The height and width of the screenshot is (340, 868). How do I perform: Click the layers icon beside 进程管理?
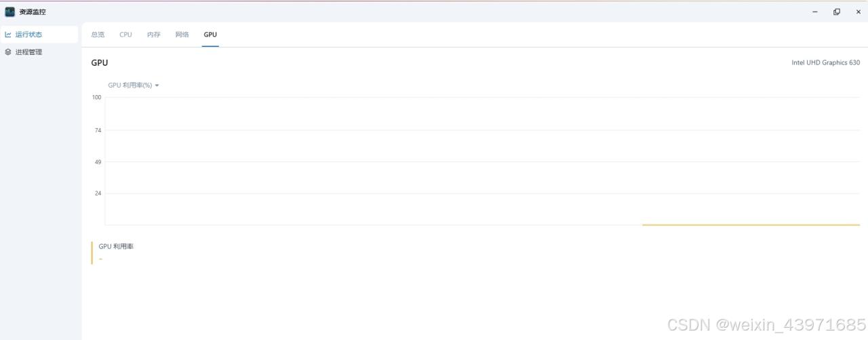pos(8,52)
